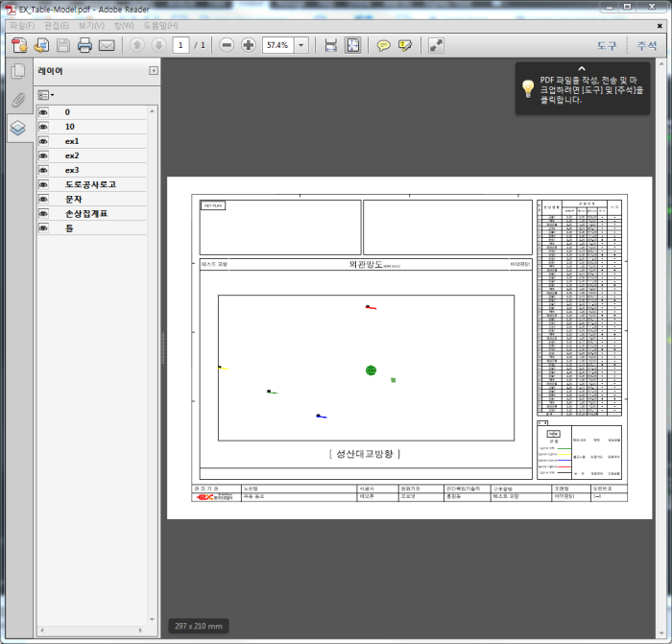Viewport: 672px width, 644px height.
Task: Open the page thumbnails panel
Action: tap(18, 71)
